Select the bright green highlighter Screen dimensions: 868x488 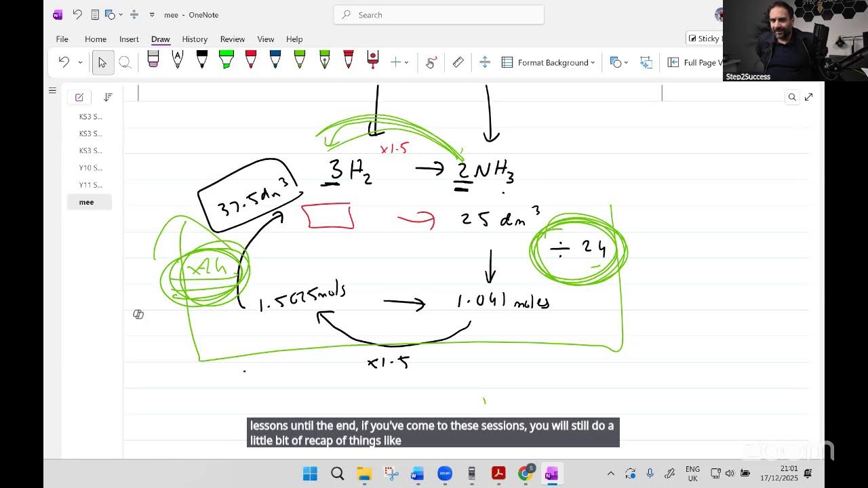coord(226,60)
